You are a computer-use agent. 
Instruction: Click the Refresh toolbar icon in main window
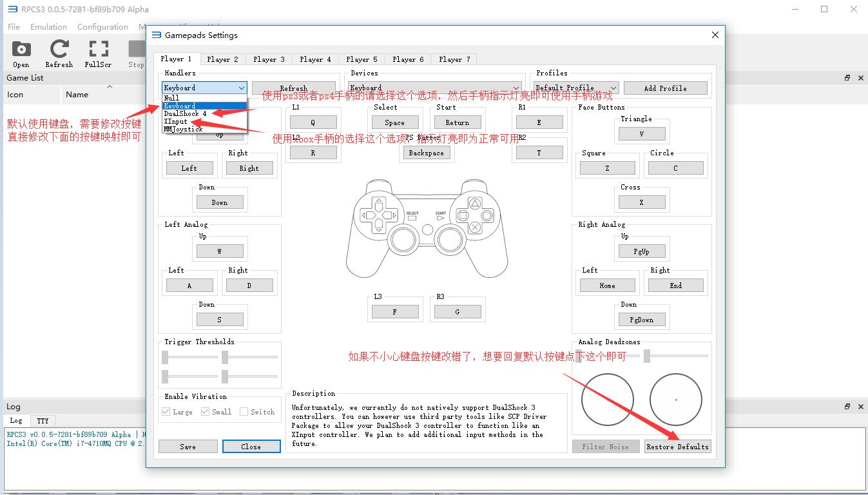pos(59,53)
